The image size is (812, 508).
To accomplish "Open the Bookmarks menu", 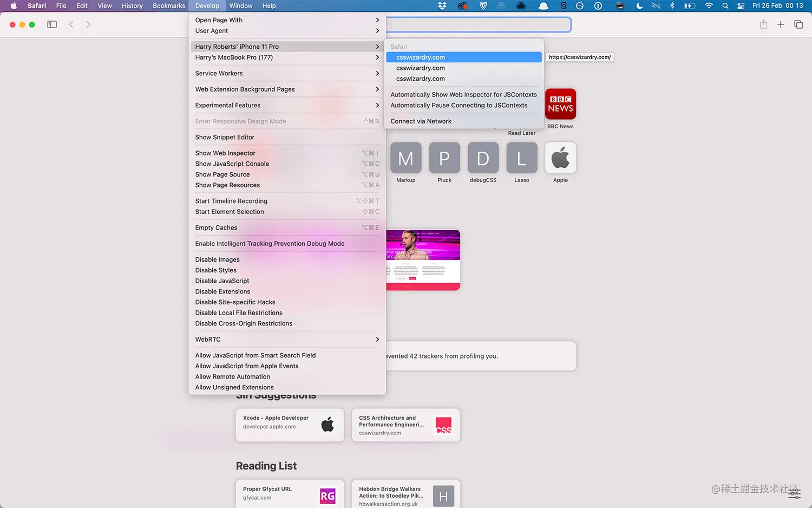I will point(169,6).
